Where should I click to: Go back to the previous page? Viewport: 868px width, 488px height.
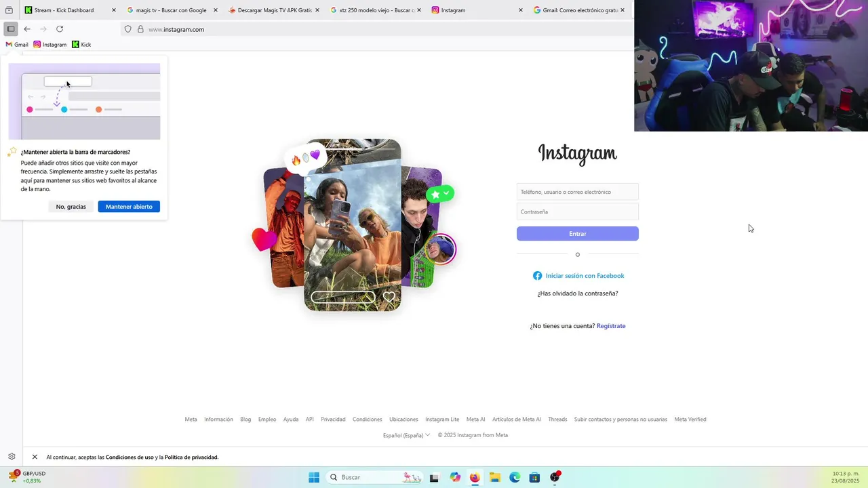27,29
